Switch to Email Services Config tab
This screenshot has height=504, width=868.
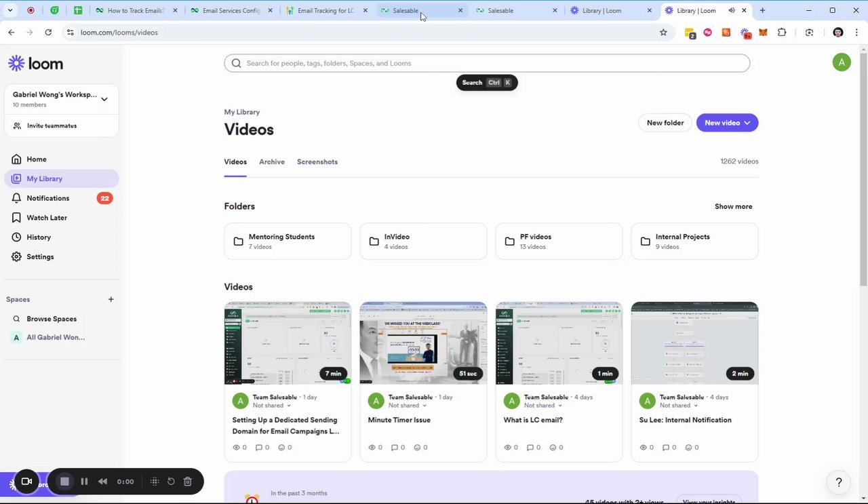click(x=231, y=10)
